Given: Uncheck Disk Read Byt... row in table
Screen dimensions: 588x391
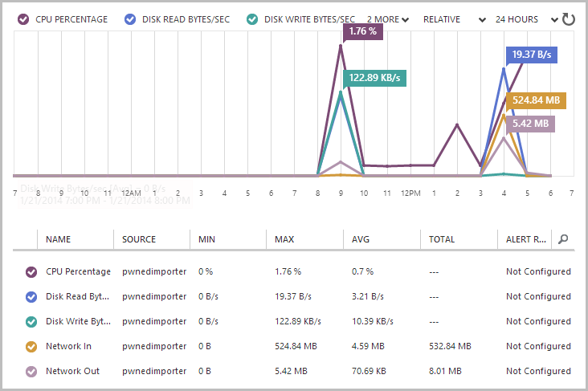Looking at the screenshot, I should (31, 297).
